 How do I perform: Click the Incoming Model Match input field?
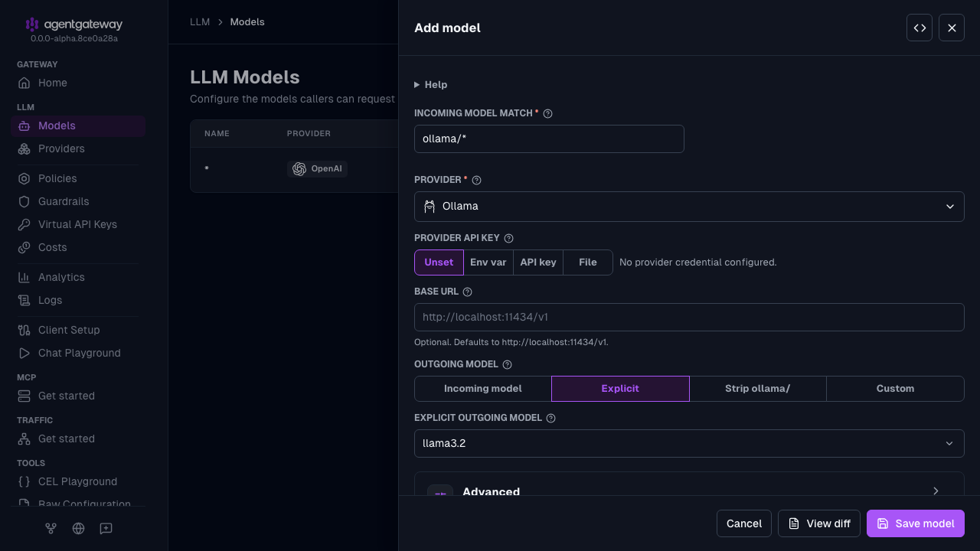(x=549, y=139)
